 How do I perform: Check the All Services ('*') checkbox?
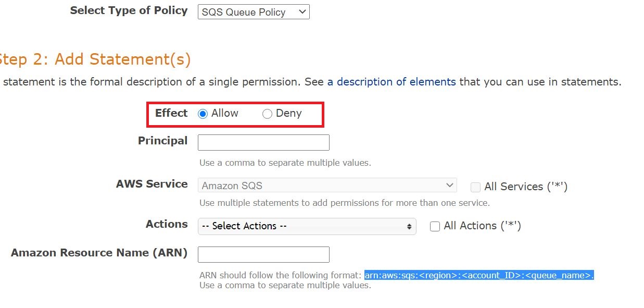click(x=475, y=187)
